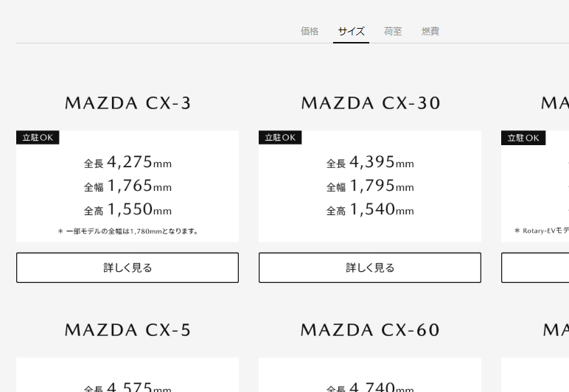
Task: Click the 立駐OK badge on CX-30 card
Action: coord(280,138)
